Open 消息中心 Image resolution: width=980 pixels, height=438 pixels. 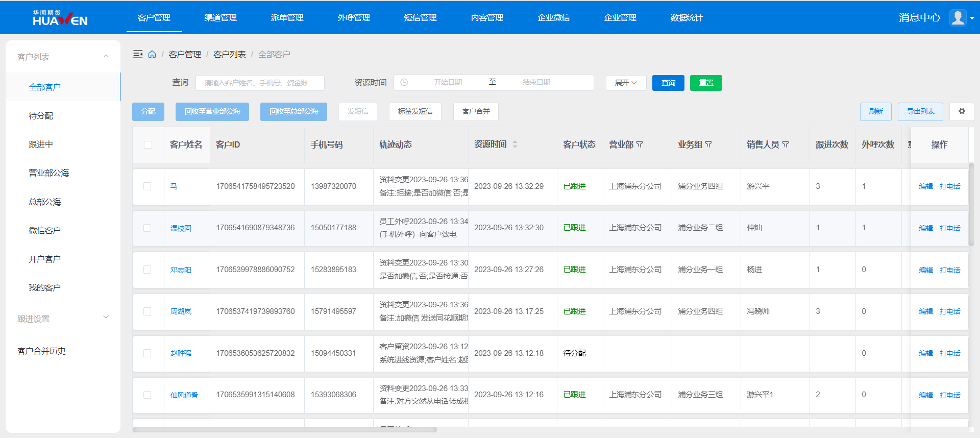pyautogui.click(x=919, y=17)
